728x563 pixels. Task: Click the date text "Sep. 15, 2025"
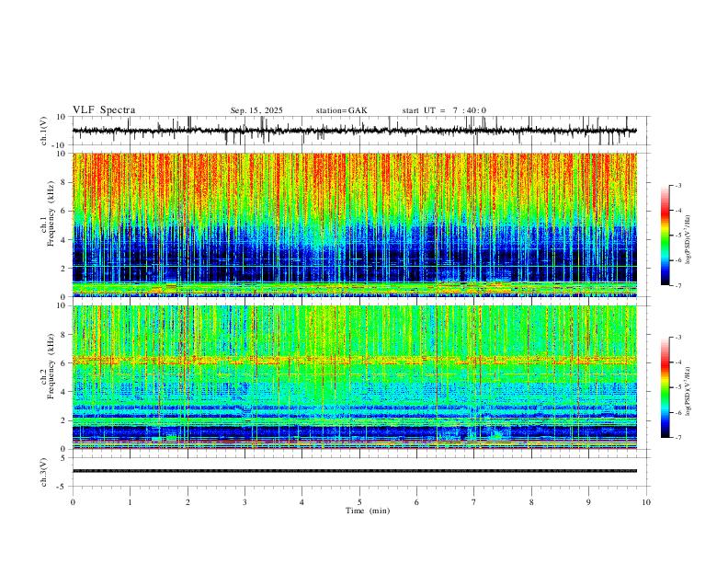click(x=256, y=110)
